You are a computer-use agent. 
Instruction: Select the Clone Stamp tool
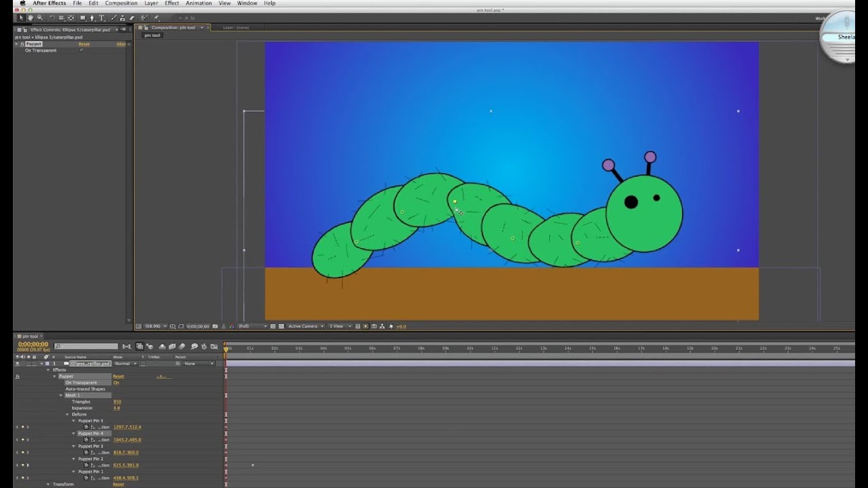point(122,18)
